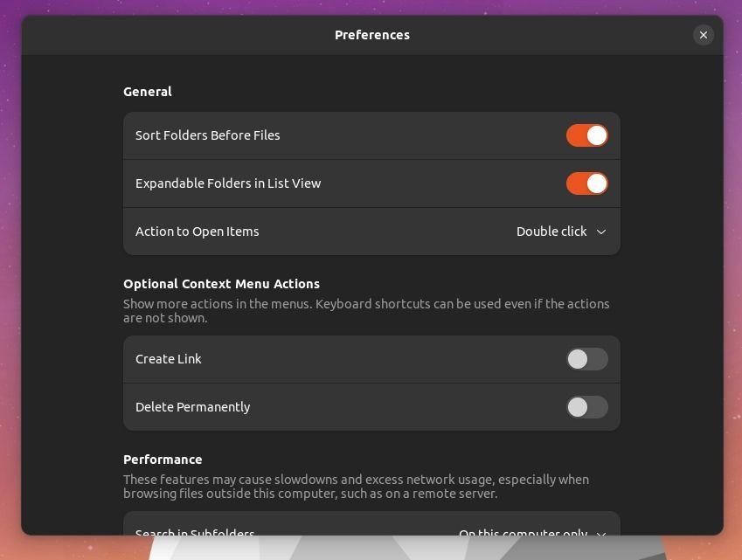This screenshot has width=742, height=560.
Task: Click the Sort Folders Before Files row
Action: (x=371, y=135)
